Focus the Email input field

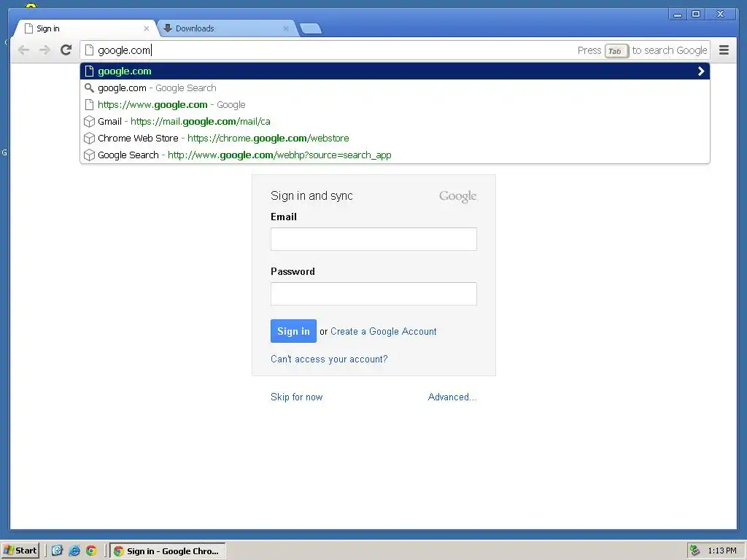click(373, 239)
